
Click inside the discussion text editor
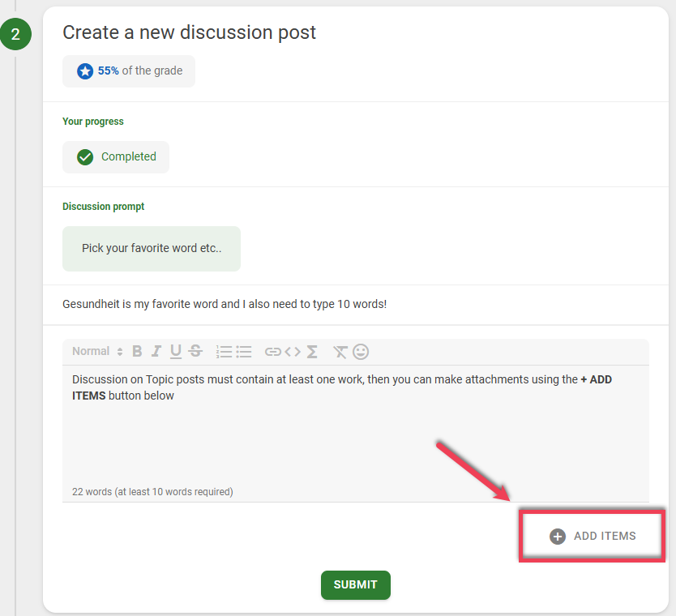click(324, 421)
